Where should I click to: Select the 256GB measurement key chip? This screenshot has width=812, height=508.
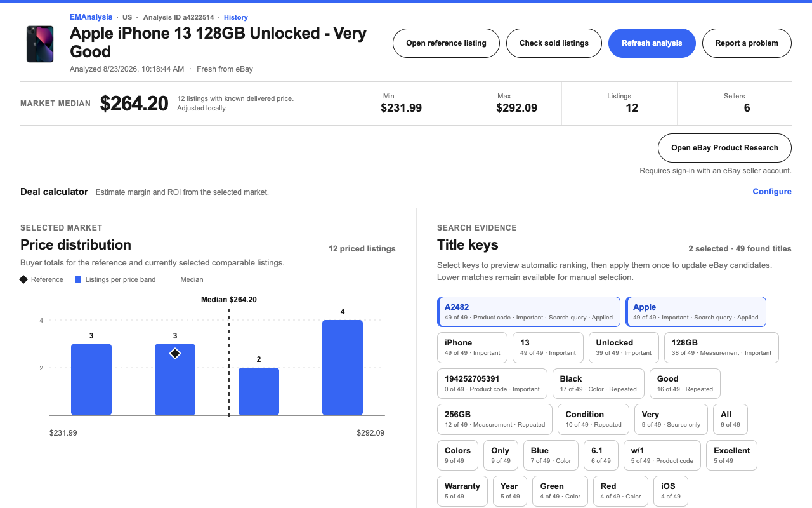[495, 419]
